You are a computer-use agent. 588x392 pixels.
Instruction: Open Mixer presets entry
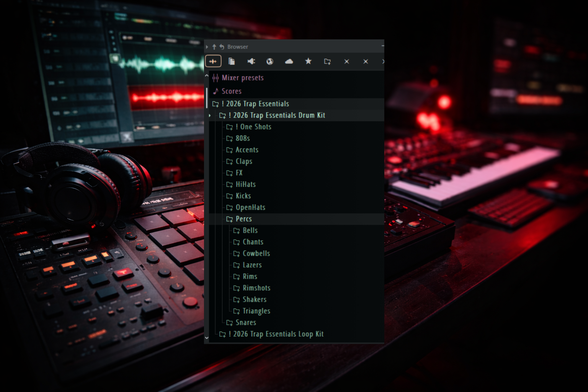click(242, 78)
